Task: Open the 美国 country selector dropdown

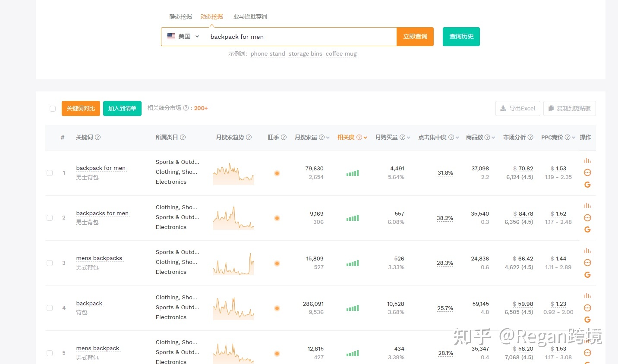Action: 183,37
